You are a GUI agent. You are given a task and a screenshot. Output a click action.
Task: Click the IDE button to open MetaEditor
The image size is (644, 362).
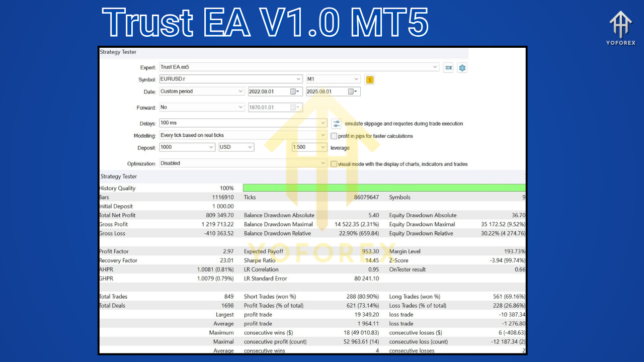[448, 67]
